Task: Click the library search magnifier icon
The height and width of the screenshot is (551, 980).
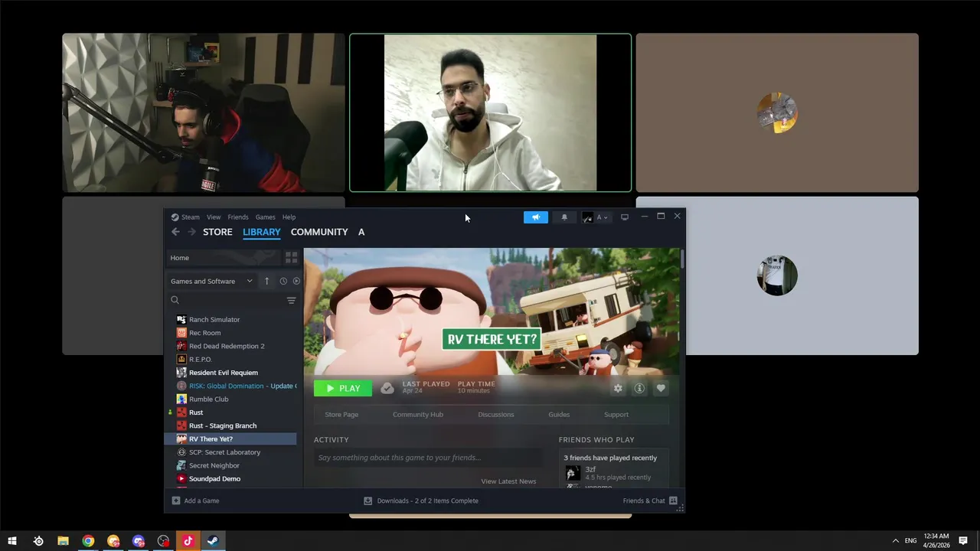Action: click(x=175, y=300)
